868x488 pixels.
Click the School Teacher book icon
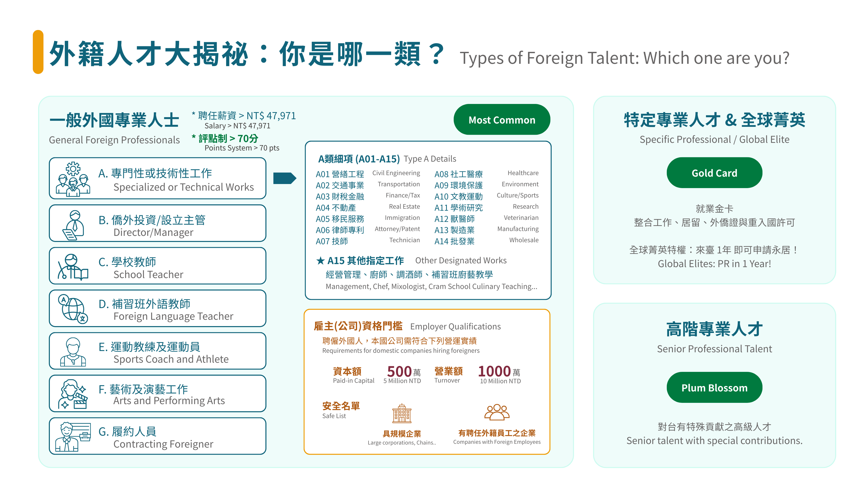tap(73, 267)
